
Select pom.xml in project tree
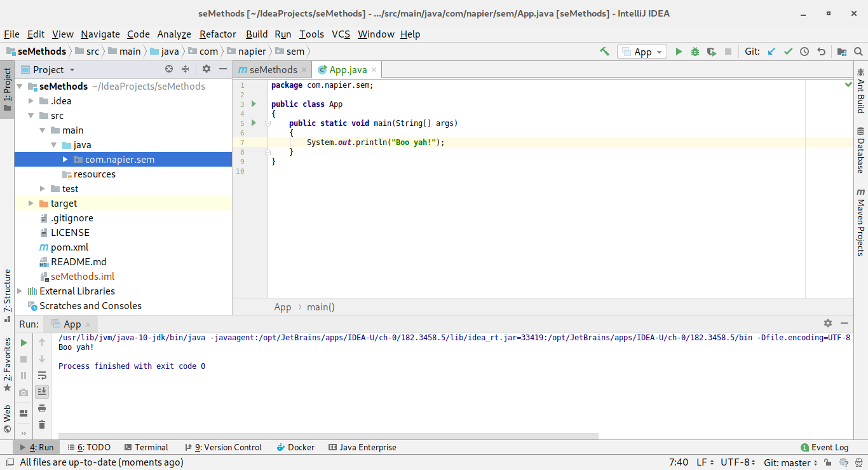(69, 247)
